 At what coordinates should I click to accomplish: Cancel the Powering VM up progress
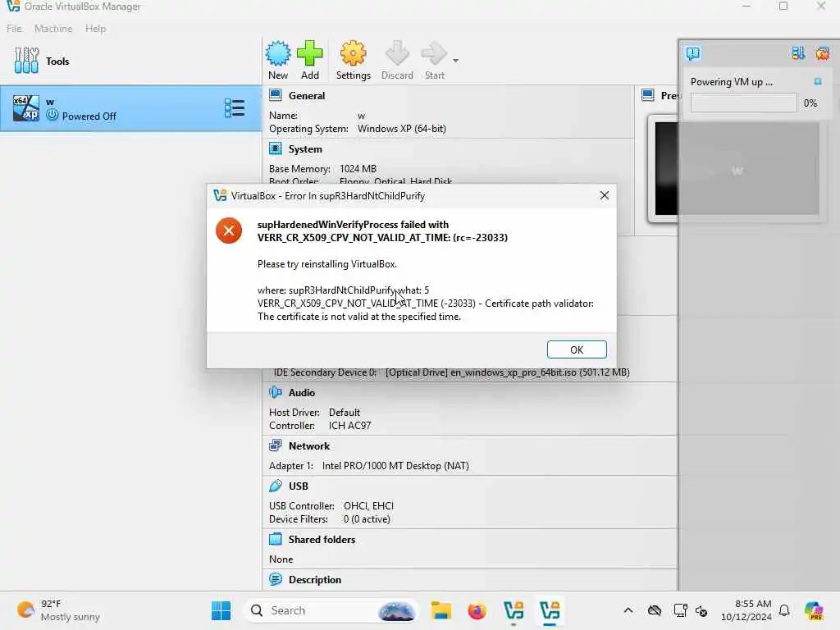pos(818,81)
